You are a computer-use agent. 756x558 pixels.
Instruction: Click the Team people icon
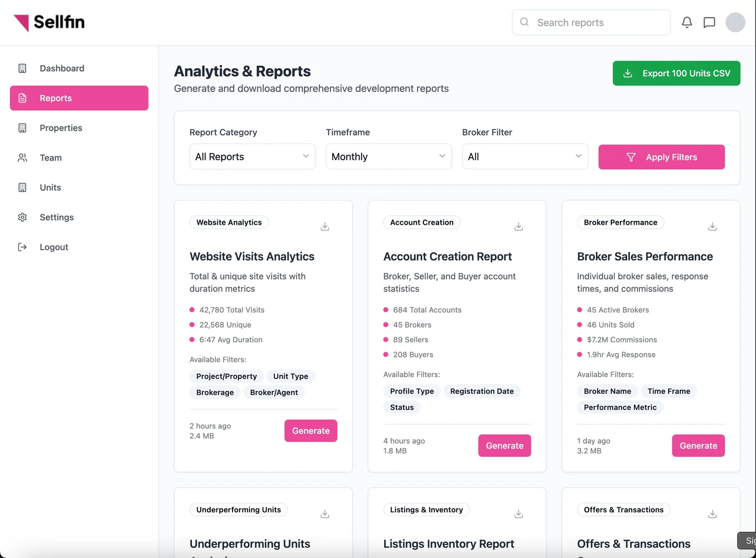click(22, 158)
